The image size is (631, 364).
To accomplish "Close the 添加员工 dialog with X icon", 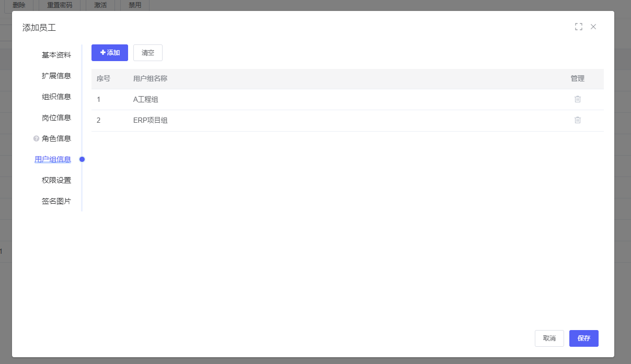I will click(x=593, y=27).
